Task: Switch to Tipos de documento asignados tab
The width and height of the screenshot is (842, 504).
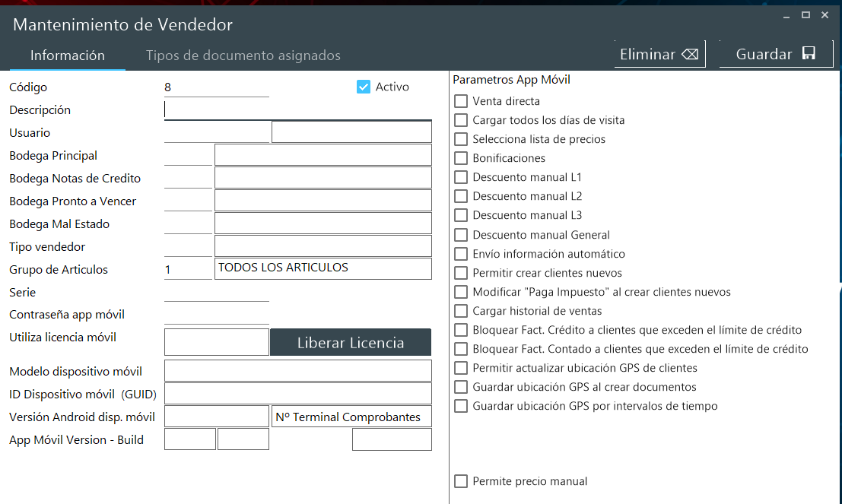Action: pos(243,55)
